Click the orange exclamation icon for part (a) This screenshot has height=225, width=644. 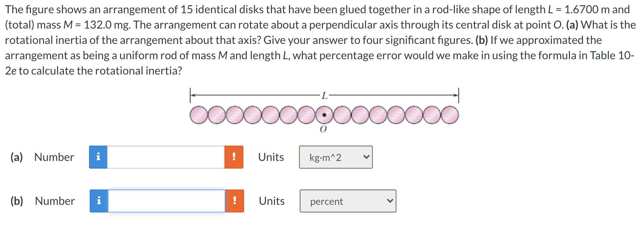click(x=234, y=157)
